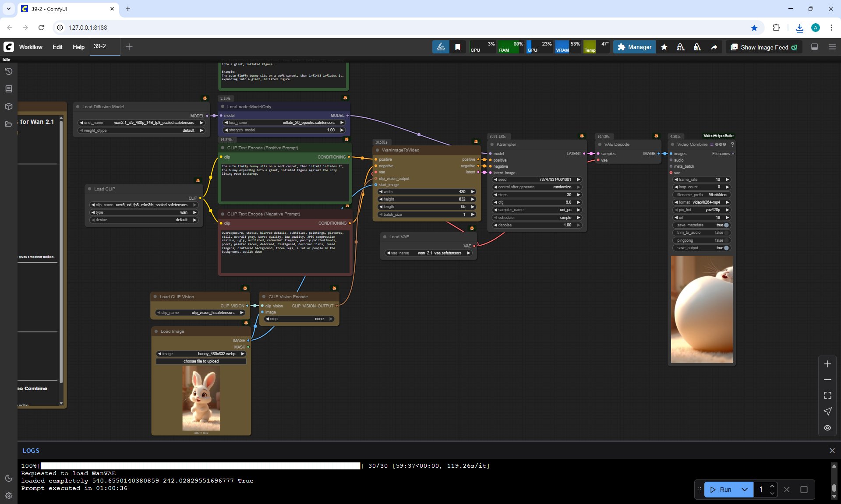Click choose file to upload button
The image size is (841, 504).
[x=201, y=361]
